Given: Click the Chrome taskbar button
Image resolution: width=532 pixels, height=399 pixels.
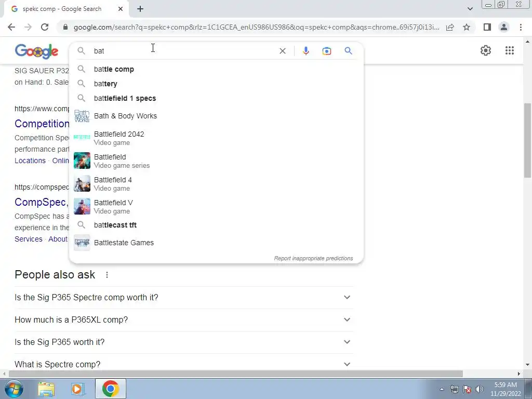Looking at the screenshot, I should click(x=110, y=389).
